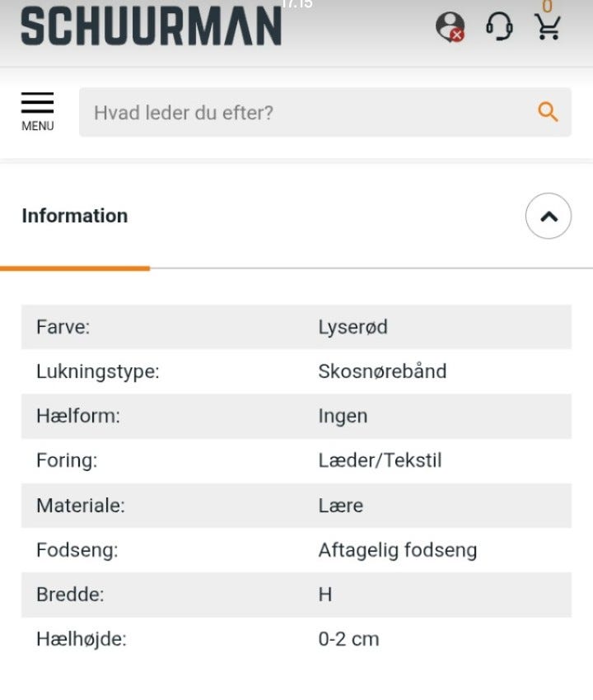
Task: Click the red error badge on account icon
Action: coord(457,35)
